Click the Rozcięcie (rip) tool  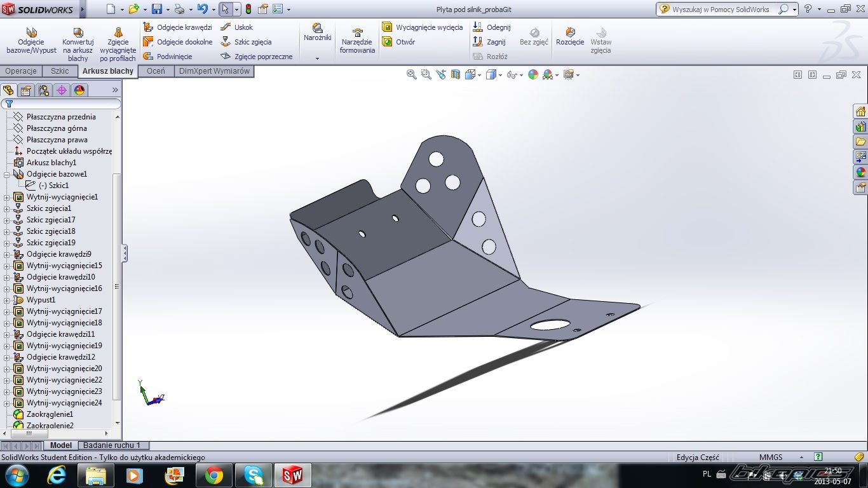coord(570,36)
